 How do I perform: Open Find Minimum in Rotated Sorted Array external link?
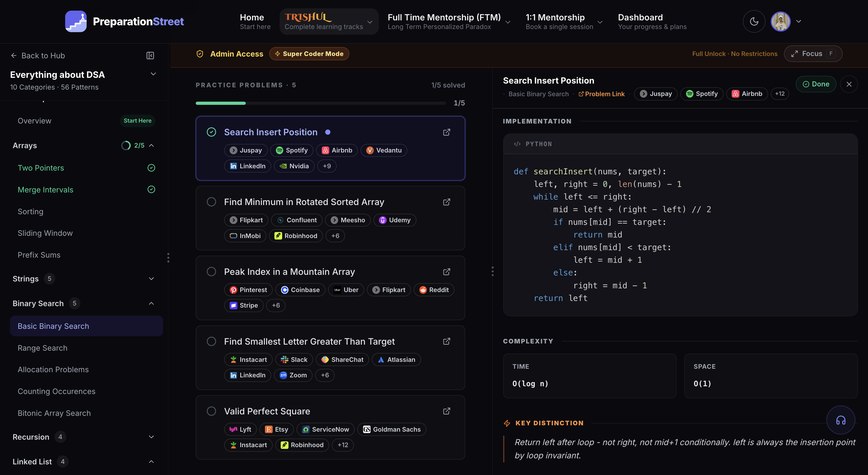point(446,202)
